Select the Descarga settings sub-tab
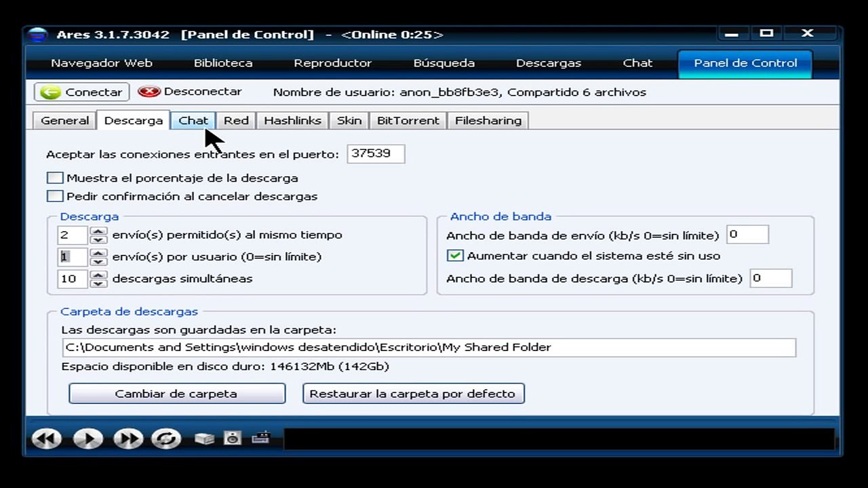Screen dimensions: 868x488 click(x=134, y=121)
